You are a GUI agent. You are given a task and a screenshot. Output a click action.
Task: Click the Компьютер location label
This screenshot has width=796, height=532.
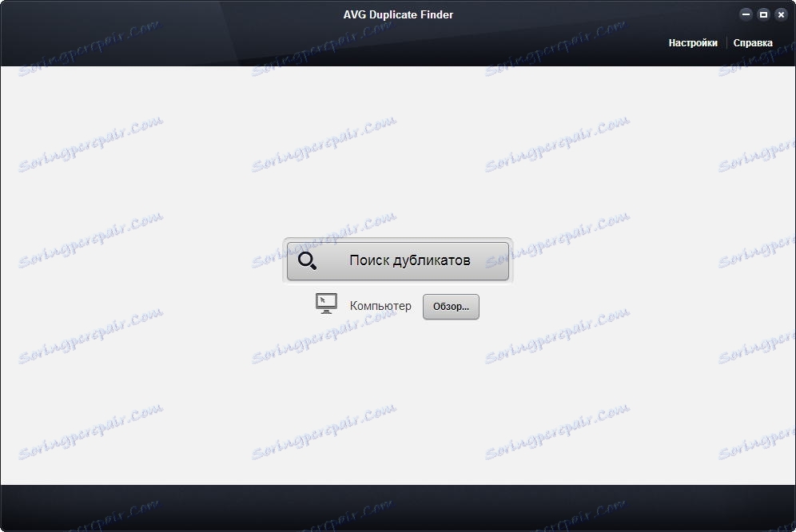[x=380, y=306]
